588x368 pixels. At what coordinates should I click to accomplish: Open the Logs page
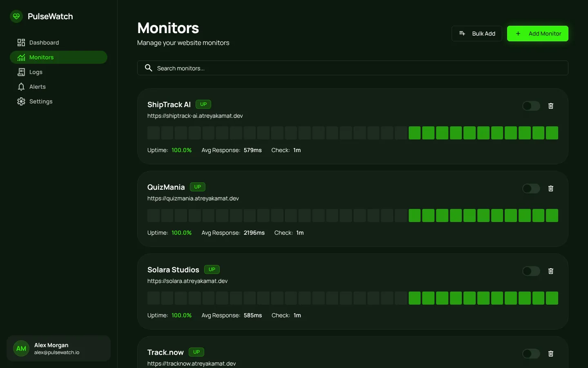coord(58,72)
